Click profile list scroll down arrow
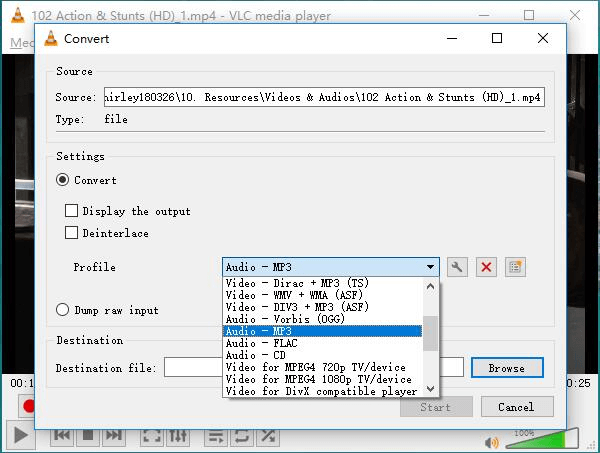 tap(430, 389)
